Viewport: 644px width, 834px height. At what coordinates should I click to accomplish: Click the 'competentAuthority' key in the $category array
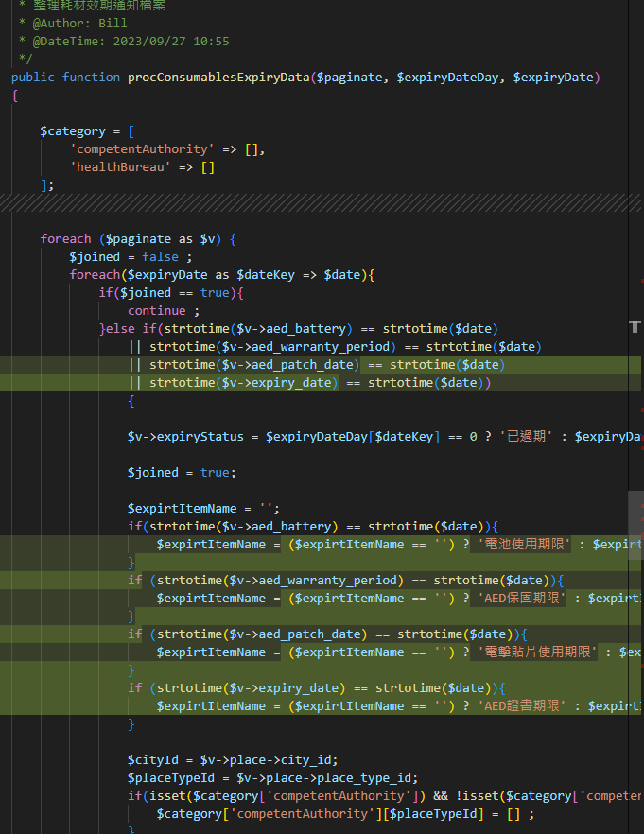pos(142,148)
